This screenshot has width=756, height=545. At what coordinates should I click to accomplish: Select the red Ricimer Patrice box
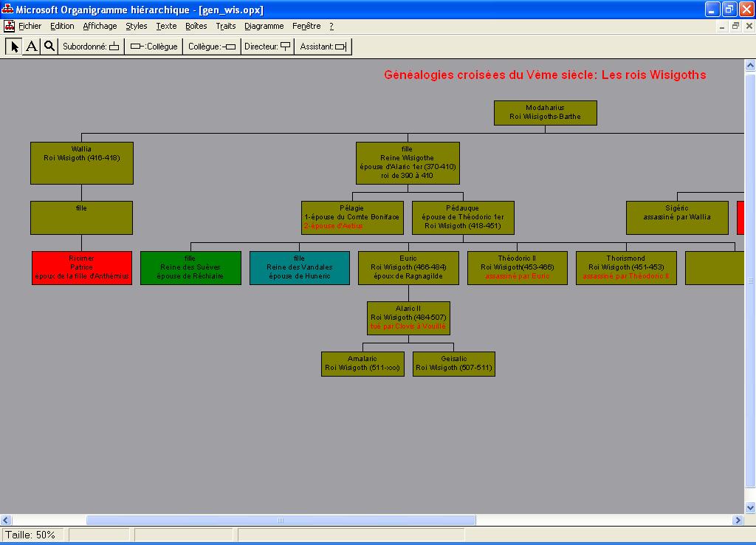click(x=81, y=267)
